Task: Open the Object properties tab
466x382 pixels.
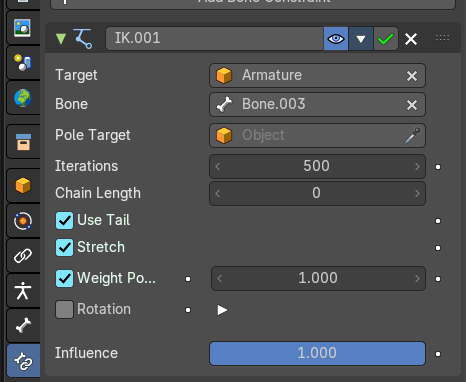Action: (x=23, y=185)
